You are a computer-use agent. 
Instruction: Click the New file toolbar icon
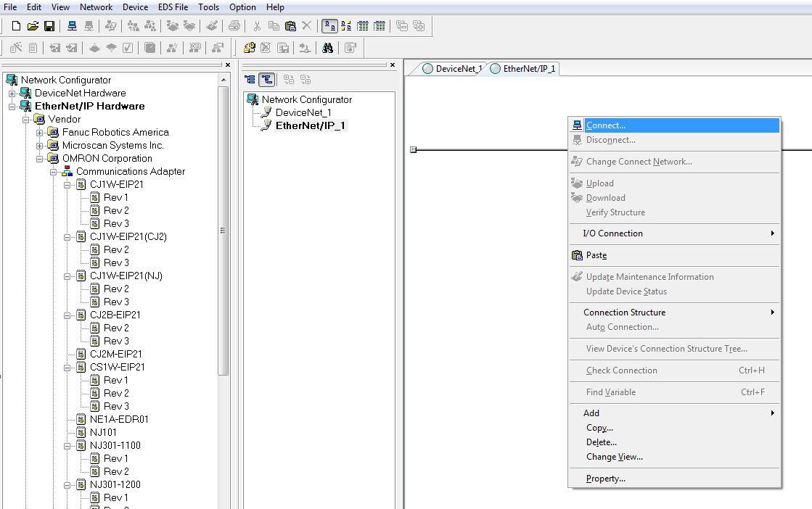(16, 26)
